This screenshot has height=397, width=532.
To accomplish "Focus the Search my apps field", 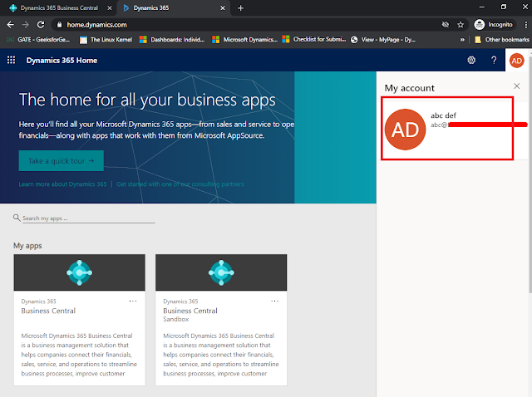I will tap(89, 218).
